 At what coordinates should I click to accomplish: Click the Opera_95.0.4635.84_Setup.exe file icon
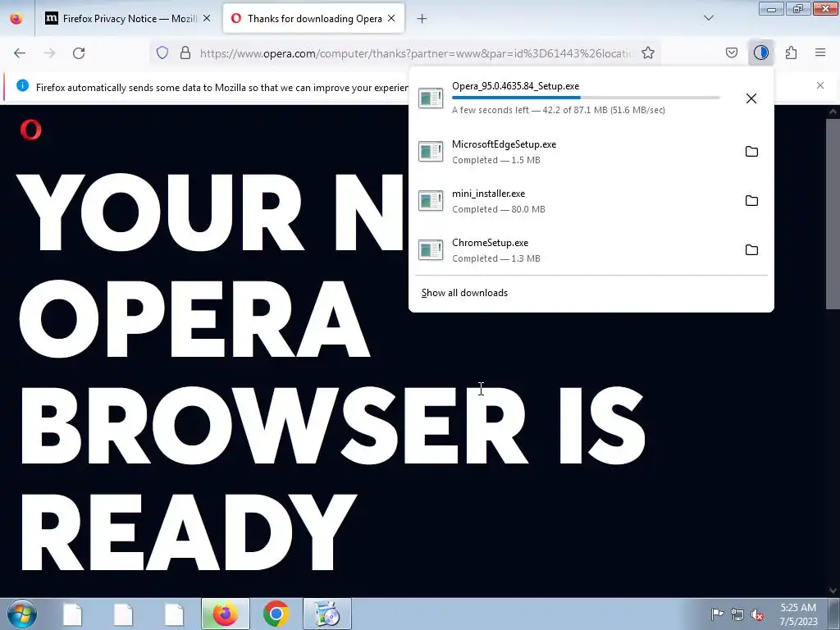pos(431,98)
